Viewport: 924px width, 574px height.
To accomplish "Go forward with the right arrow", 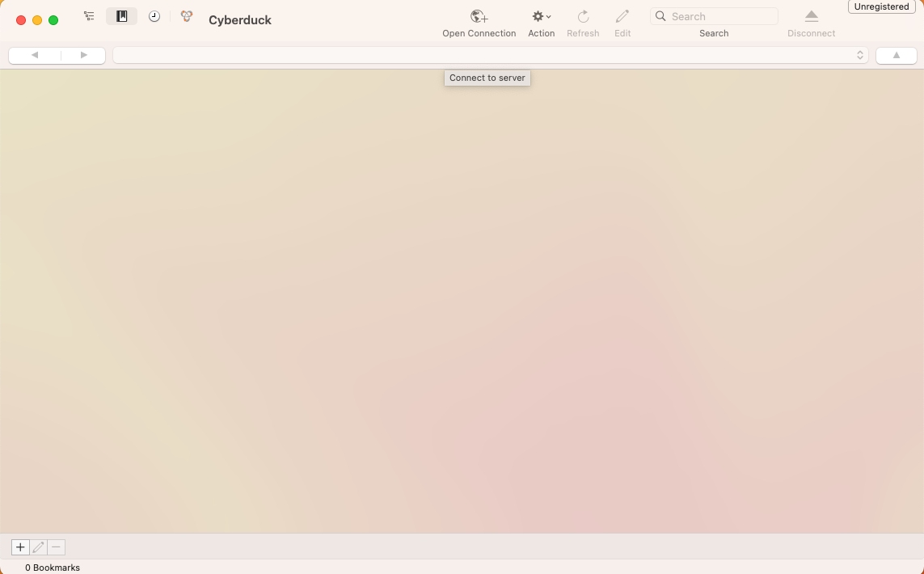I will [83, 56].
